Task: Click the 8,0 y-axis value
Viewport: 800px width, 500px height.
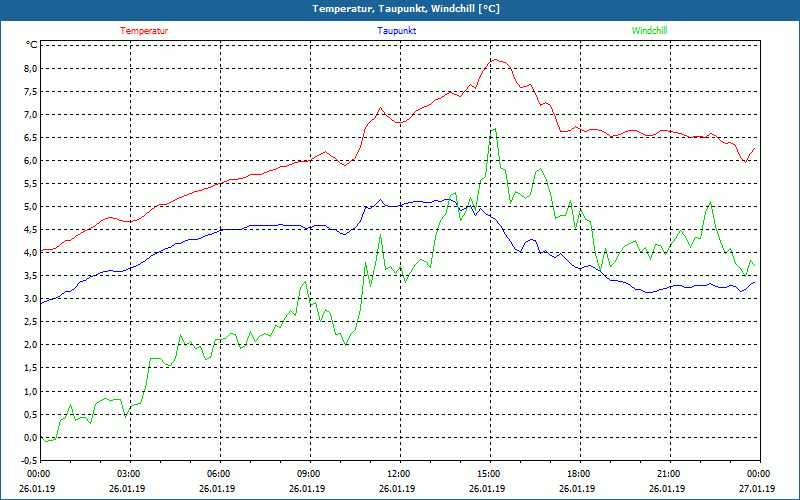Action: (32, 68)
